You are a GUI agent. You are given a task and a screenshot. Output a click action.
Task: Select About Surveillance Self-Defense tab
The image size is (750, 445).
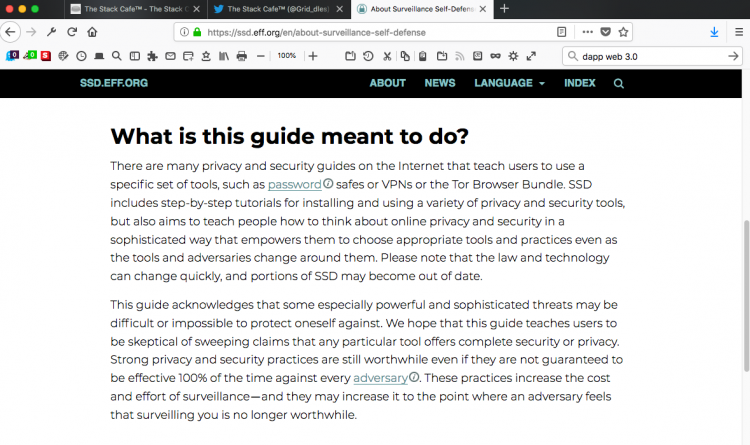(422, 9)
